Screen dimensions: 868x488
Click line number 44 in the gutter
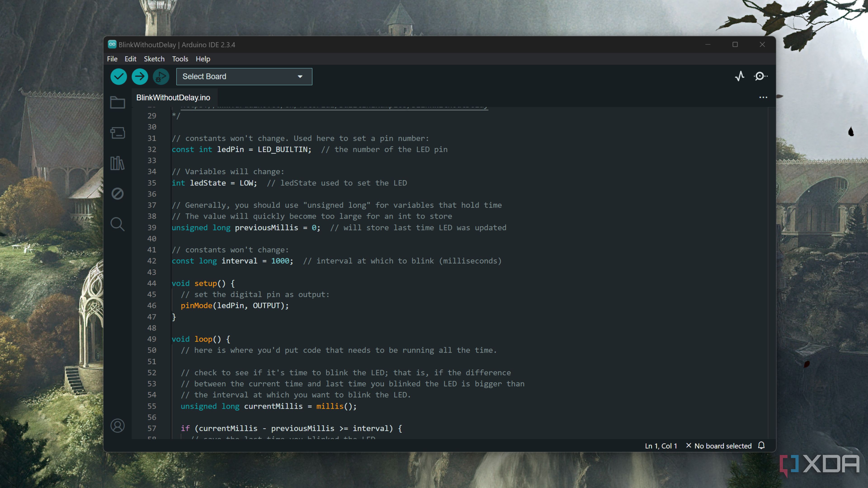click(152, 283)
